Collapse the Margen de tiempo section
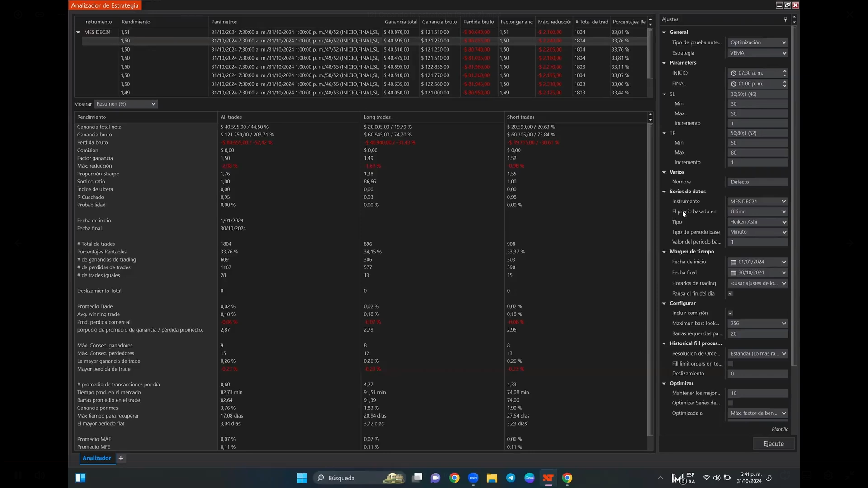The image size is (868, 488). [664, 252]
